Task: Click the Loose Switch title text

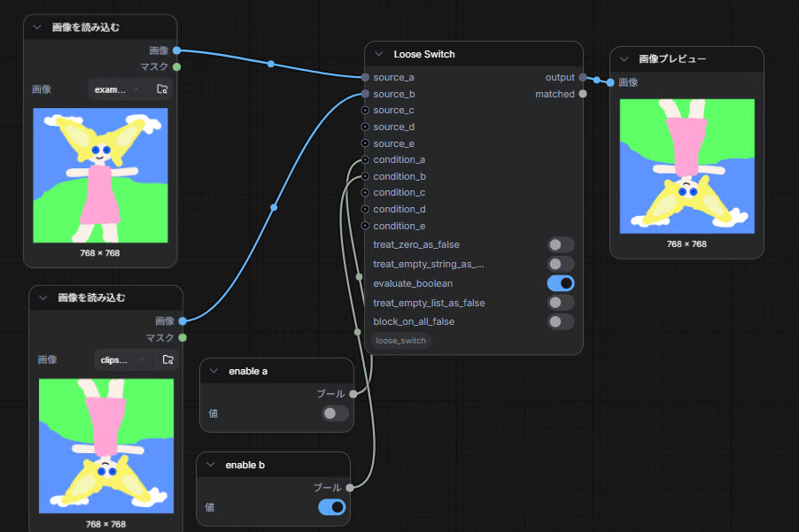Action: (424, 55)
